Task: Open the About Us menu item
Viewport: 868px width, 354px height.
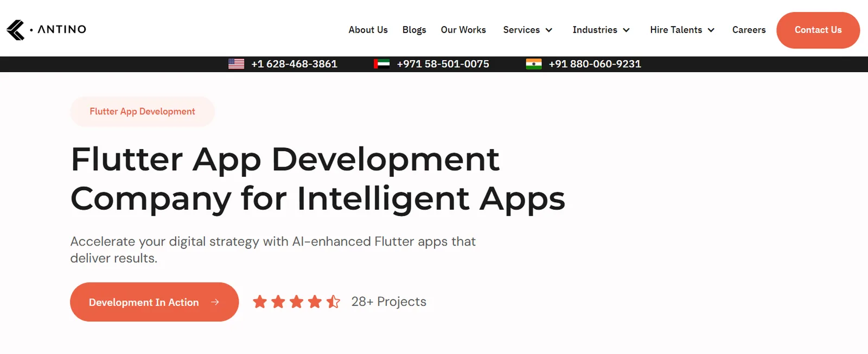Action: click(x=368, y=30)
